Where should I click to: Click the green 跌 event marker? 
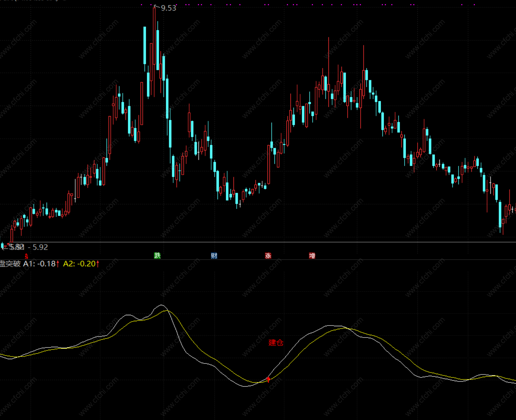tap(157, 255)
